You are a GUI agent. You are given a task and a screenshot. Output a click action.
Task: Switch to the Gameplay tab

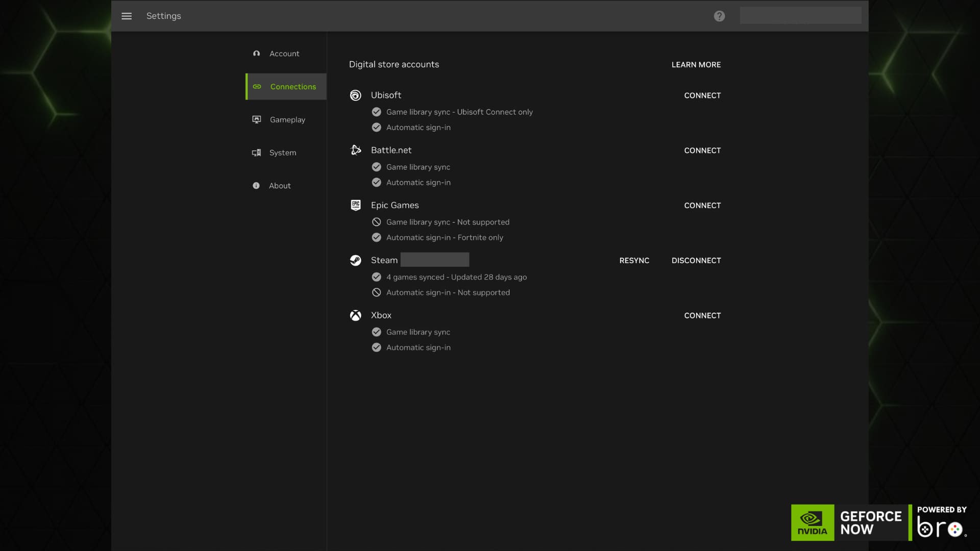(x=286, y=119)
